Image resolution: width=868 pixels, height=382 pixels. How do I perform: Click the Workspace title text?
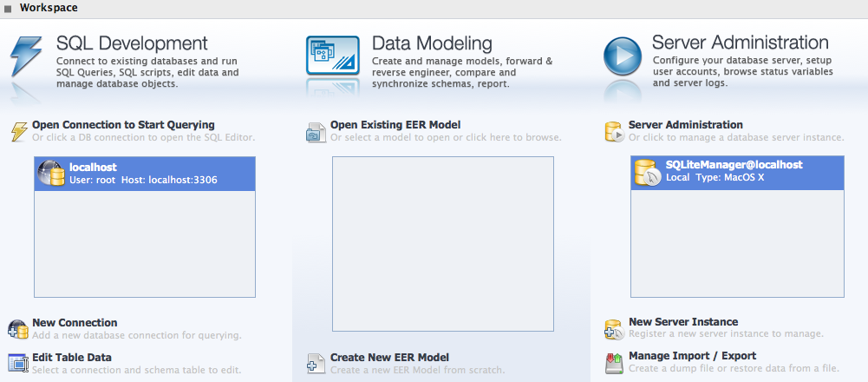49,9
